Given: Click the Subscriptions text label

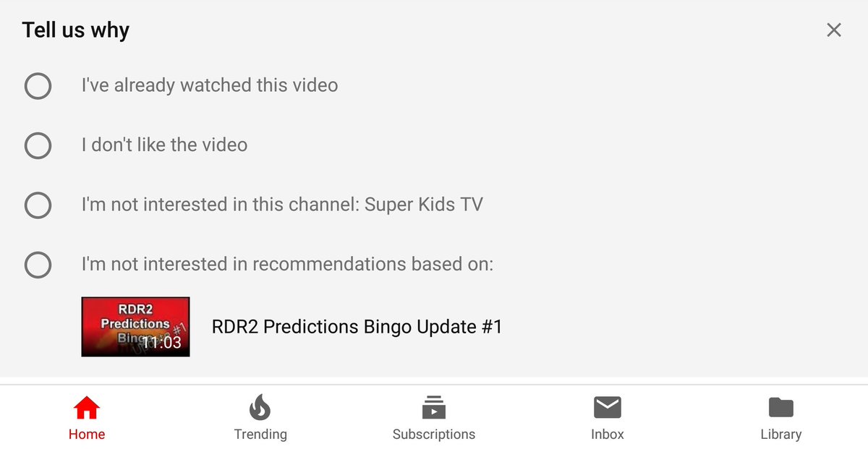Looking at the screenshot, I should click(434, 435).
